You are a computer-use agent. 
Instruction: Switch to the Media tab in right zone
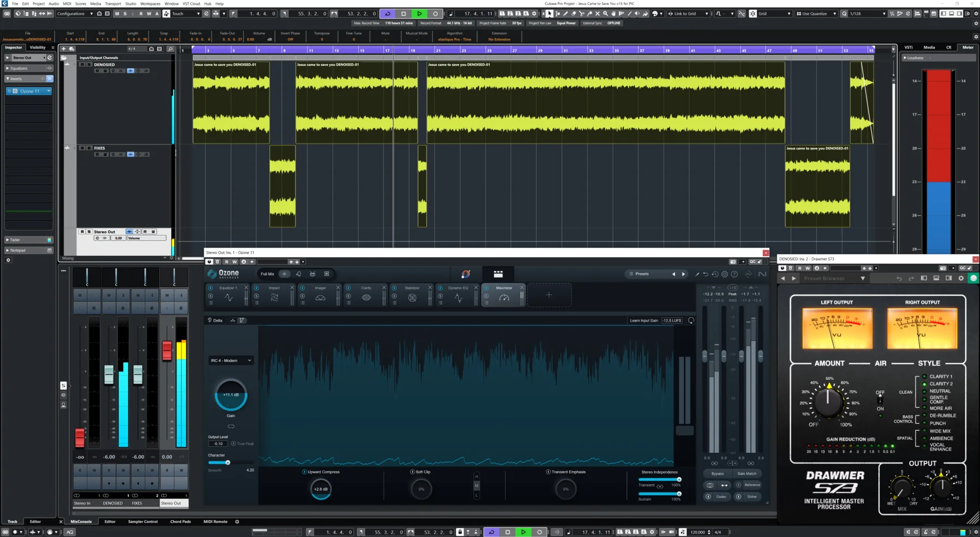929,47
